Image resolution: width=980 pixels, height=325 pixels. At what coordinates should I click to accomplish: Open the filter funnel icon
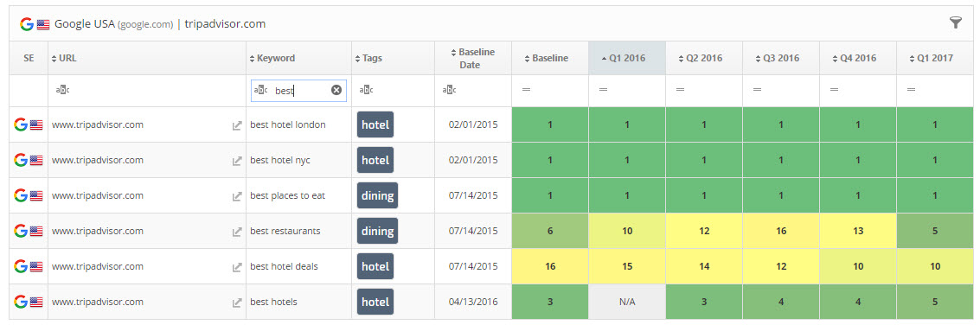pos(956,23)
